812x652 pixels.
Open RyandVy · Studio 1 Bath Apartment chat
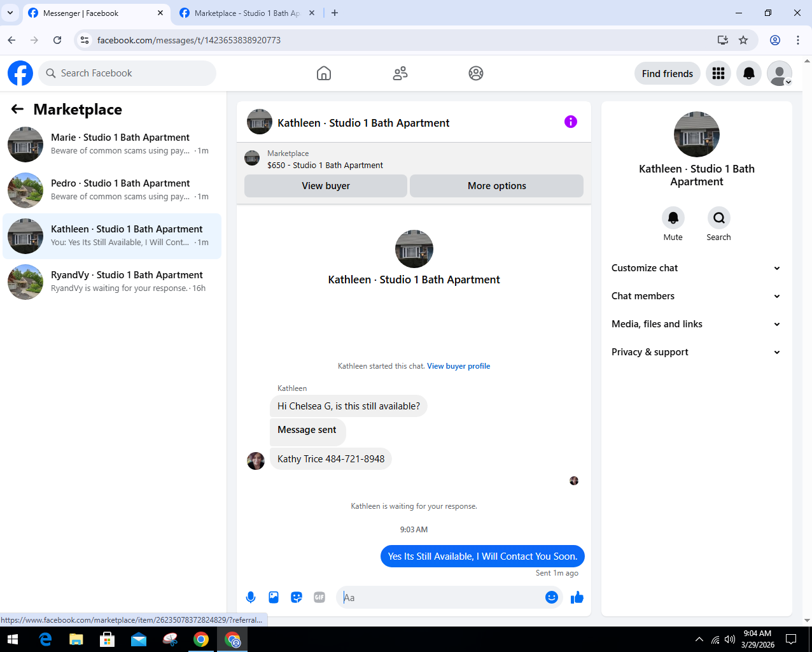[112, 282]
